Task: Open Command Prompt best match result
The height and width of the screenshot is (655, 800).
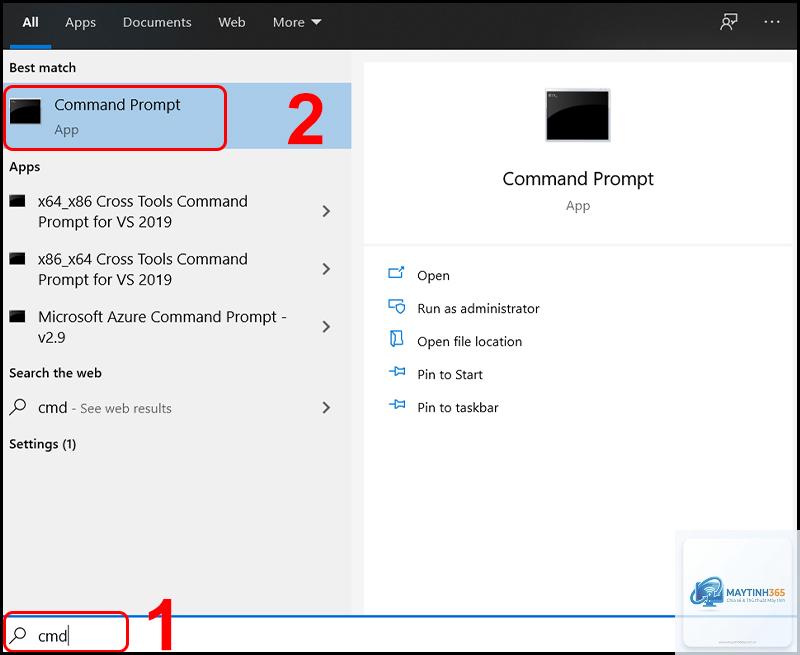Action: (x=177, y=116)
